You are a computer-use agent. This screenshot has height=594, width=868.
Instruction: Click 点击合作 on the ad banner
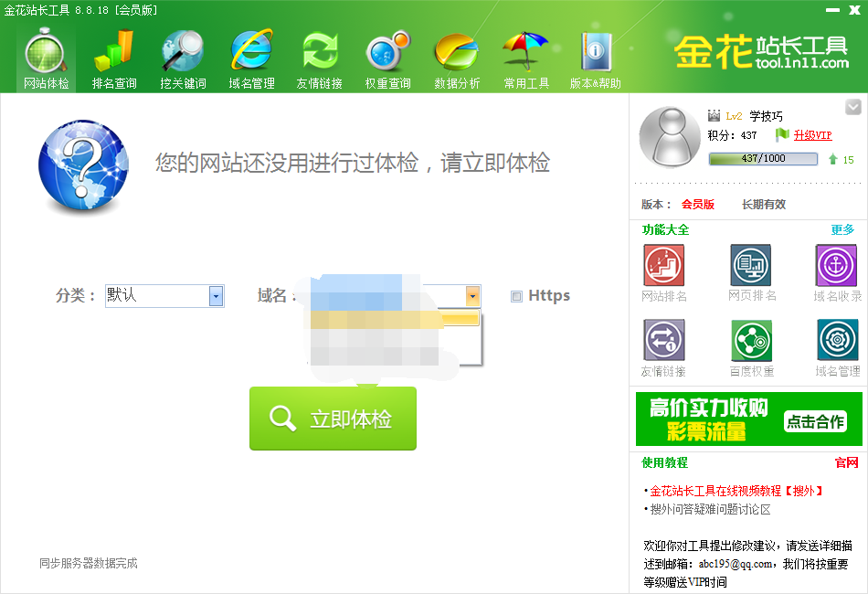point(815,422)
